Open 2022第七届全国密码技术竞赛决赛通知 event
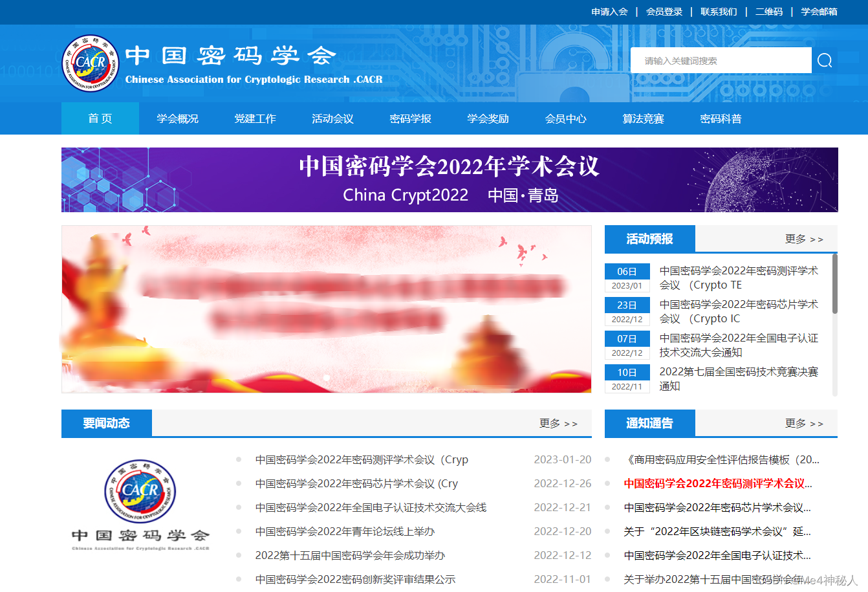The height and width of the screenshot is (592, 868). [x=739, y=378]
